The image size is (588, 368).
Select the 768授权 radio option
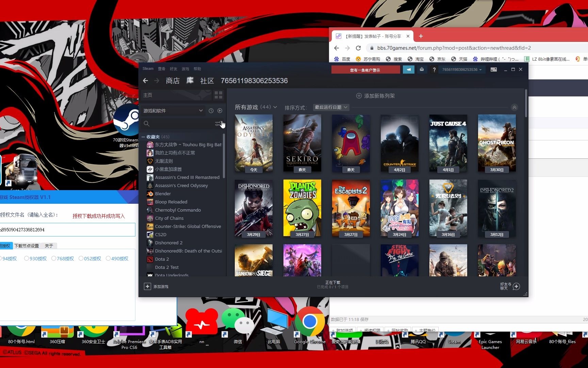click(63, 259)
